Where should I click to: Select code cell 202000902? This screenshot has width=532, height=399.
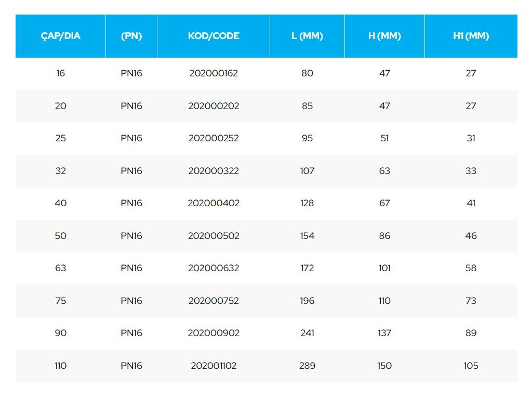pyautogui.click(x=214, y=333)
